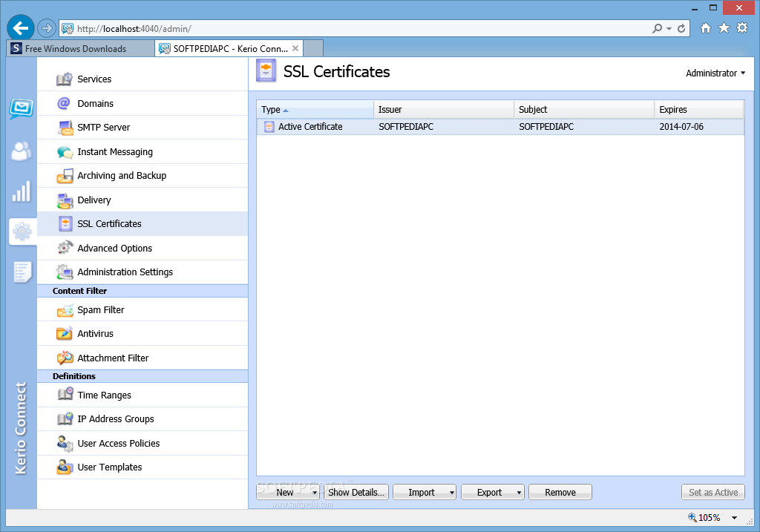
Task: Open the zoom level dropdown arrow beside 105%
Action: [x=734, y=518]
